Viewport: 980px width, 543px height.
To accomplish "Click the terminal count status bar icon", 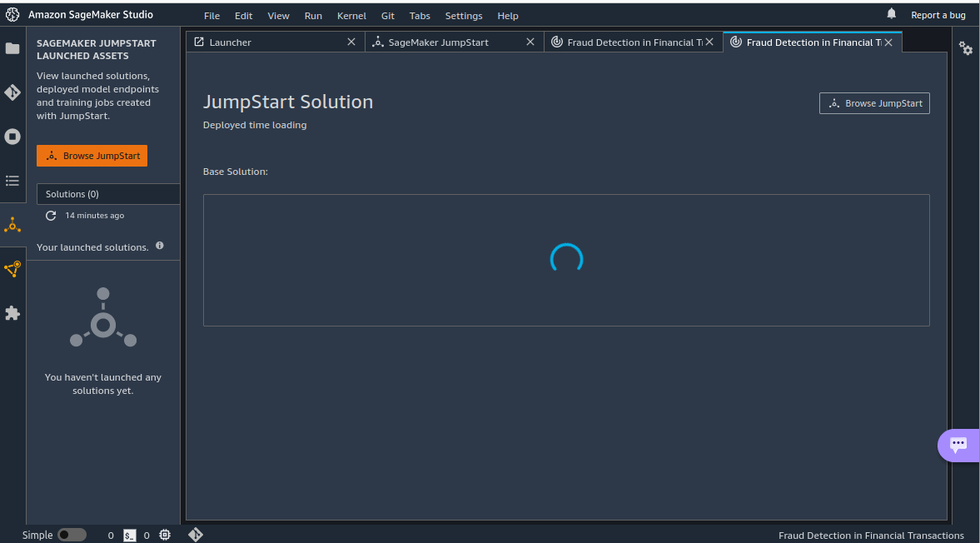I will [x=129, y=536].
